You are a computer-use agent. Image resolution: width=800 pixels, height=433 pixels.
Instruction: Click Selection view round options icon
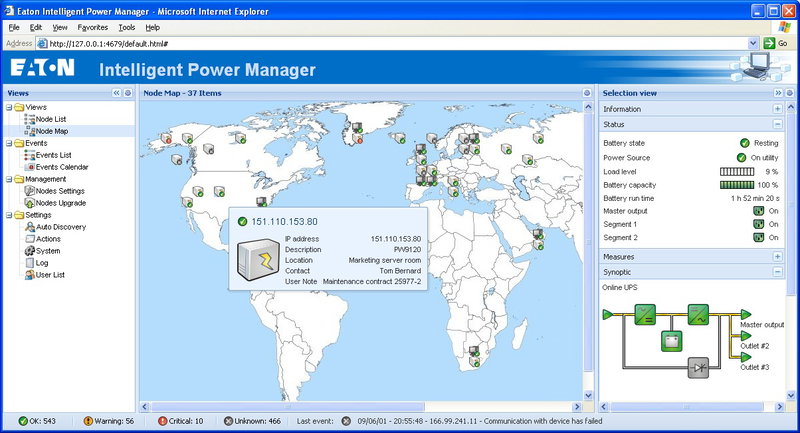click(x=789, y=93)
